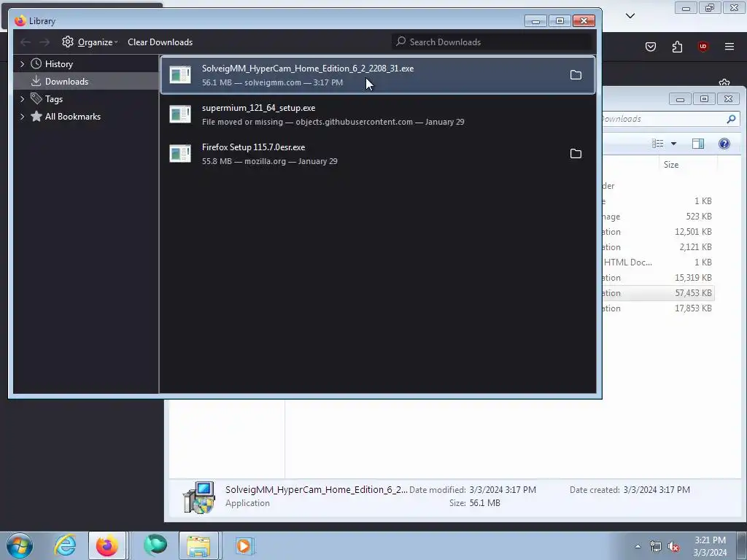Show hidden system tray icons
The height and width of the screenshot is (560, 747).
click(x=638, y=546)
